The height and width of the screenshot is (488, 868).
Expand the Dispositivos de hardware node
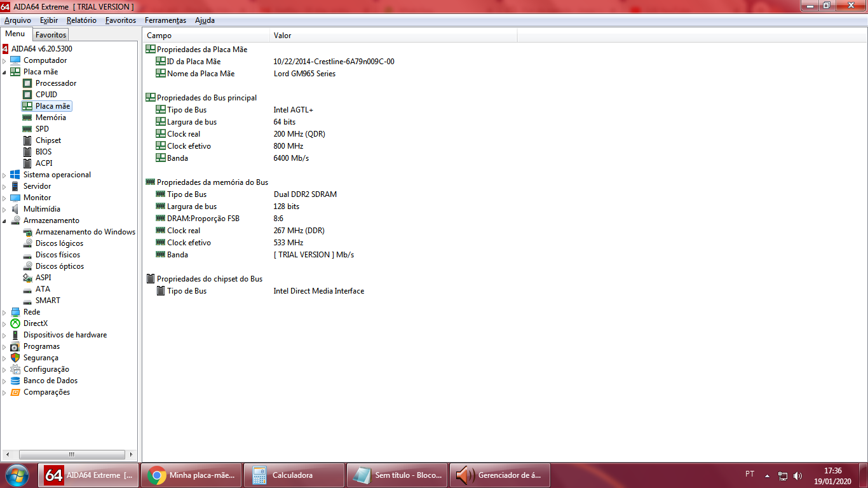point(4,335)
